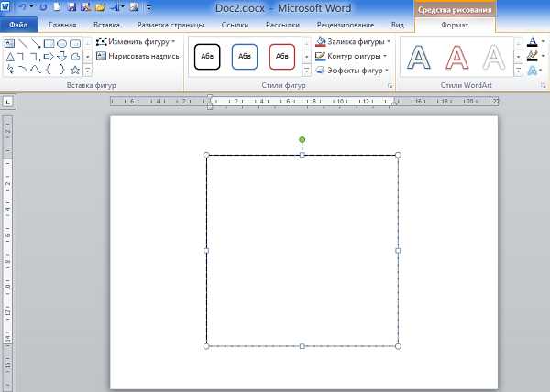
Task: Select the triangle shape
Action: point(10,57)
